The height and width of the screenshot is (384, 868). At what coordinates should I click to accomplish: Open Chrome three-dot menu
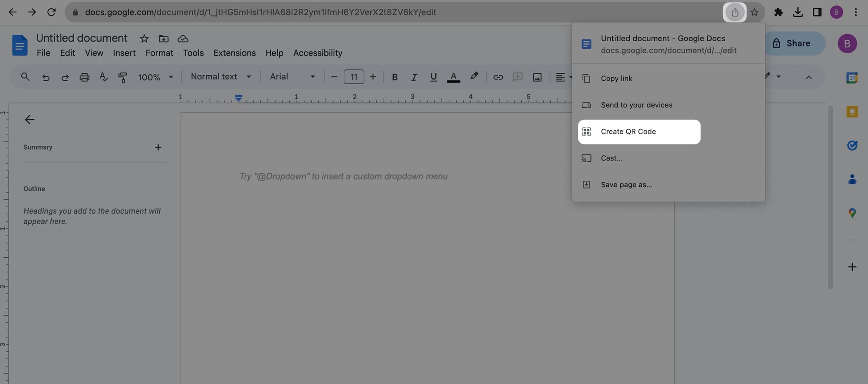tap(856, 12)
